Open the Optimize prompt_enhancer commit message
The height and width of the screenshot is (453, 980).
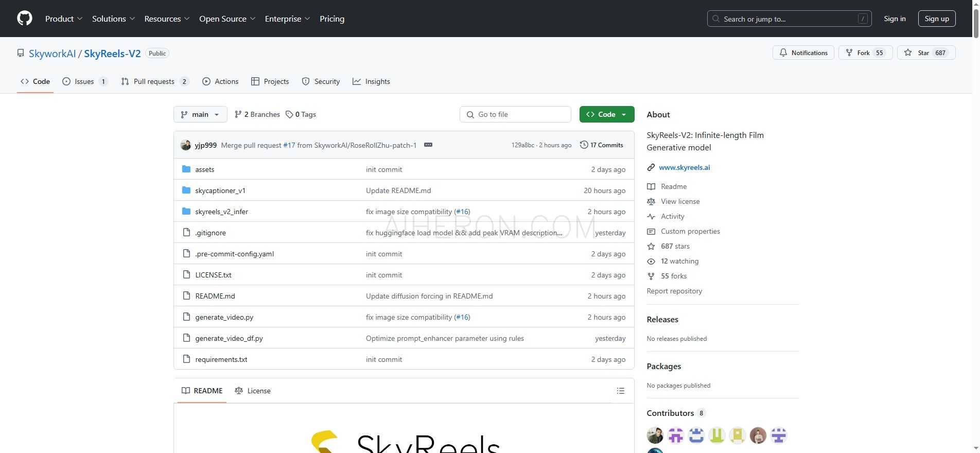(445, 338)
